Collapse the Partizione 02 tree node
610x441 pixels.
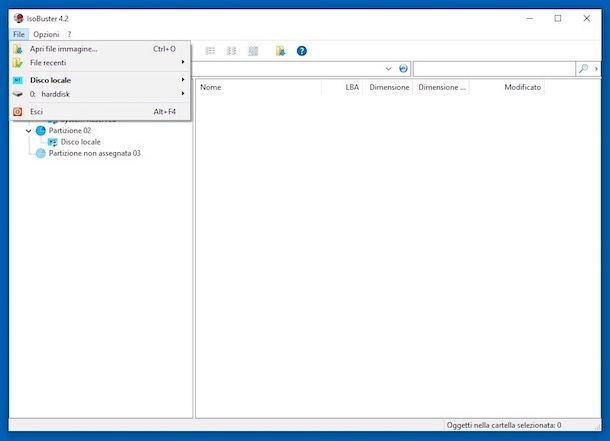click(28, 131)
